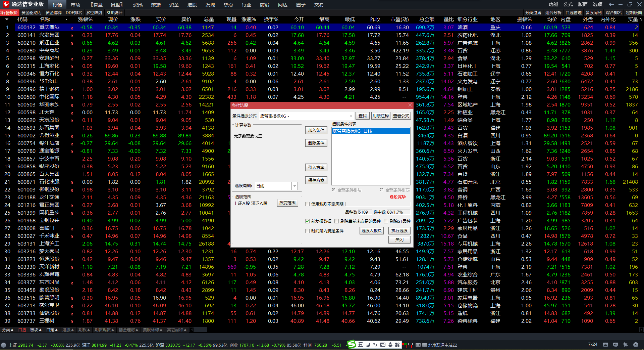
Task: Click the help question mark in header row
Action: coord(641,19)
